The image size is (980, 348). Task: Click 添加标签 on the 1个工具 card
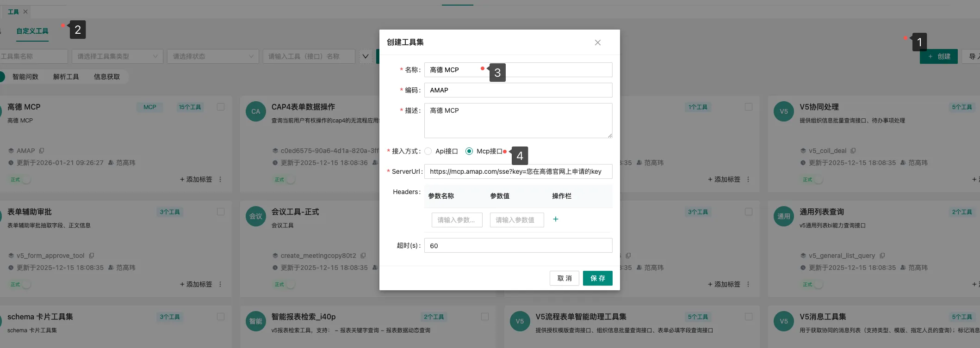pyautogui.click(x=724, y=179)
